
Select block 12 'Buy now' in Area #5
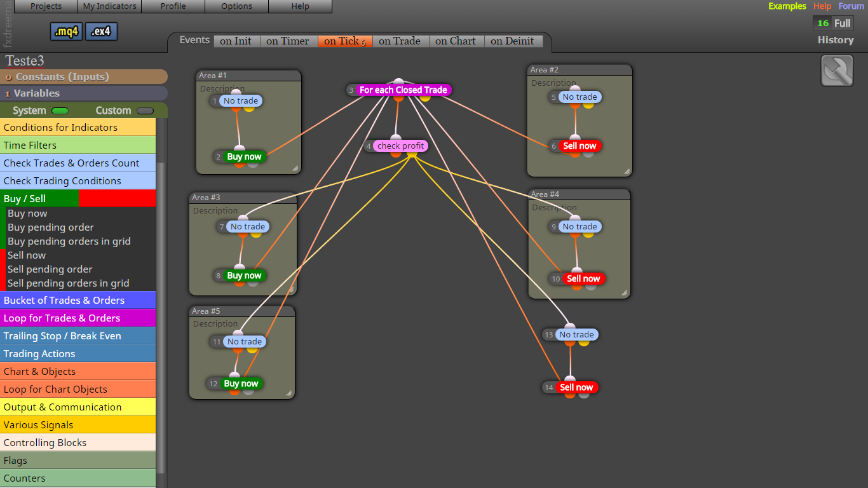tap(241, 384)
